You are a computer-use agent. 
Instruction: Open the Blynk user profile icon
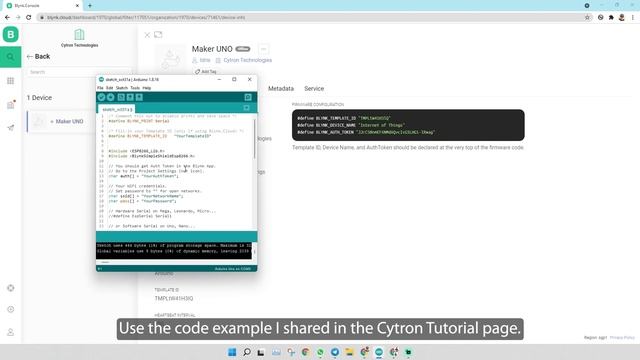pyautogui.click(x=11, y=332)
